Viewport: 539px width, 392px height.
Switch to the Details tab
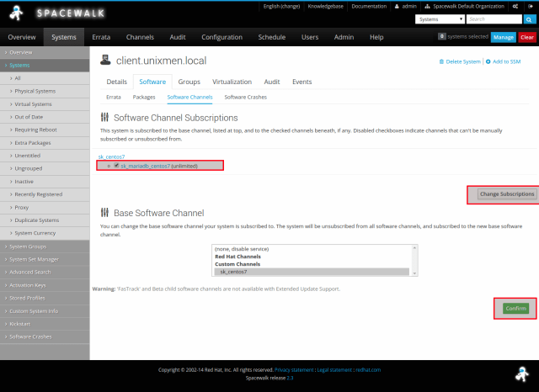pyautogui.click(x=116, y=82)
